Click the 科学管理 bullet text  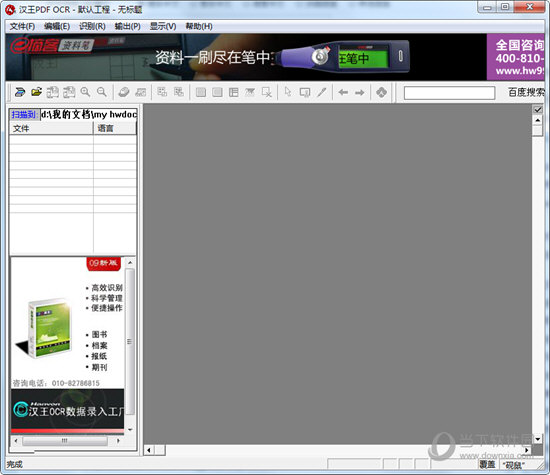(x=107, y=298)
